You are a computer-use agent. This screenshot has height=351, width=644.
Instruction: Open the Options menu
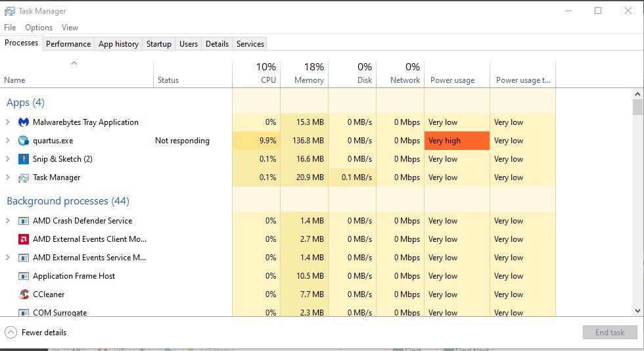(x=39, y=28)
